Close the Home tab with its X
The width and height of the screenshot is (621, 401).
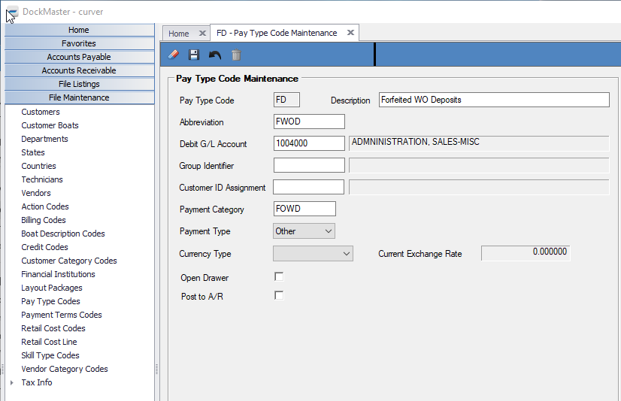(x=202, y=33)
